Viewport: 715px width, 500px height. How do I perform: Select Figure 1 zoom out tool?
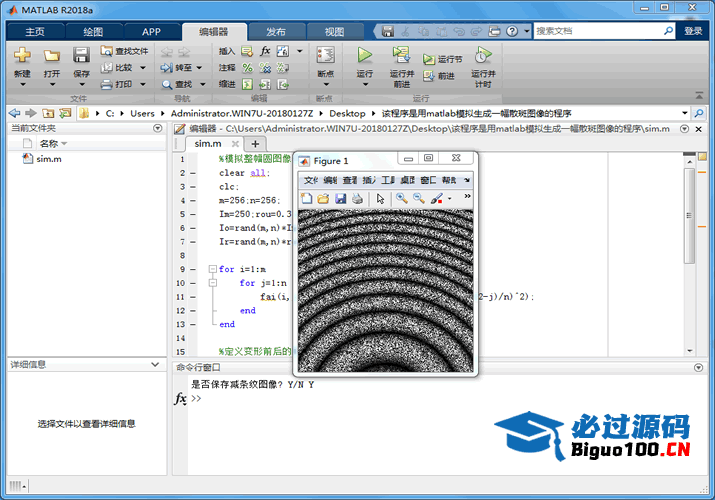point(419,198)
